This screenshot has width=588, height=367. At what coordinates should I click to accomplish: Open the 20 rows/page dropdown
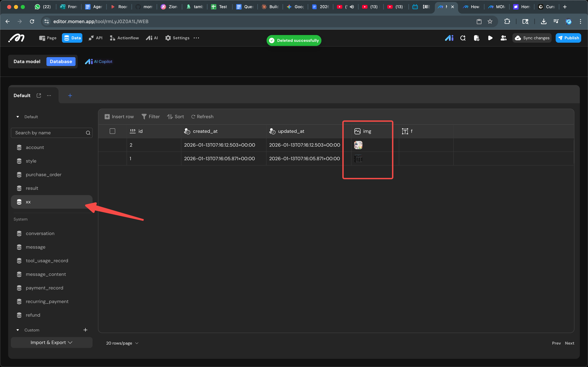pos(122,343)
